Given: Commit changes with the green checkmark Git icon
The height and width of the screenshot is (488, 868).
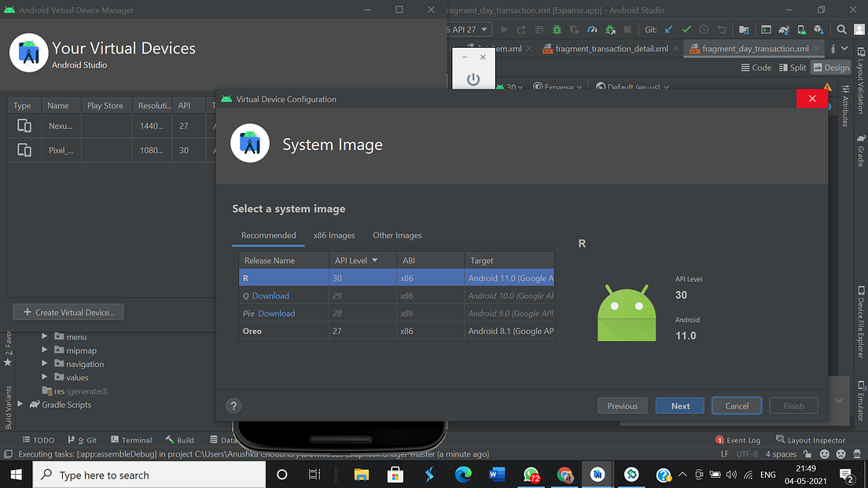Looking at the screenshot, I should pyautogui.click(x=686, y=29).
